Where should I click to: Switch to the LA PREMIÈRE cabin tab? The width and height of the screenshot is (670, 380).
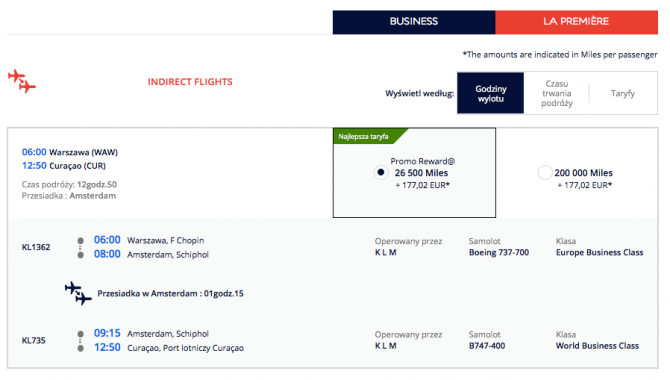[x=576, y=22]
